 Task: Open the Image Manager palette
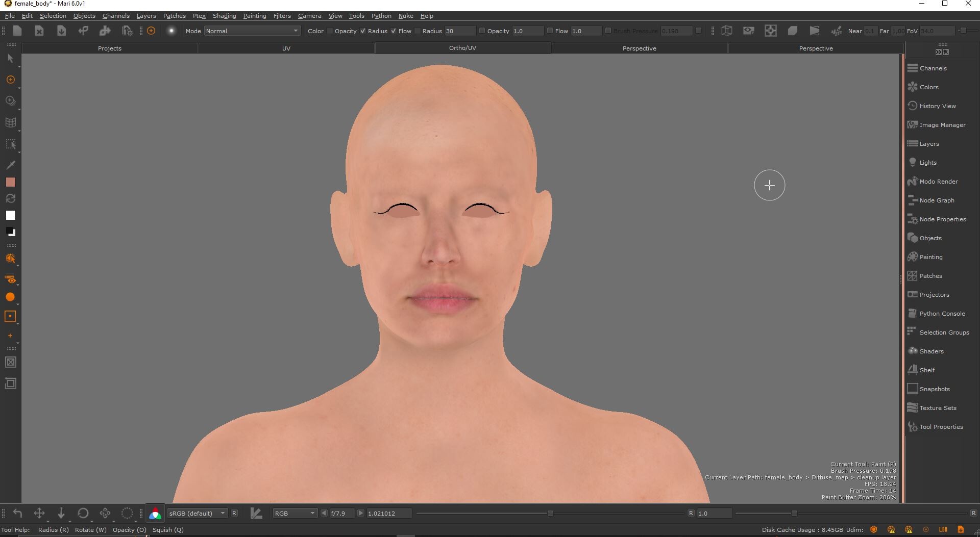pyautogui.click(x=942, y=125)
